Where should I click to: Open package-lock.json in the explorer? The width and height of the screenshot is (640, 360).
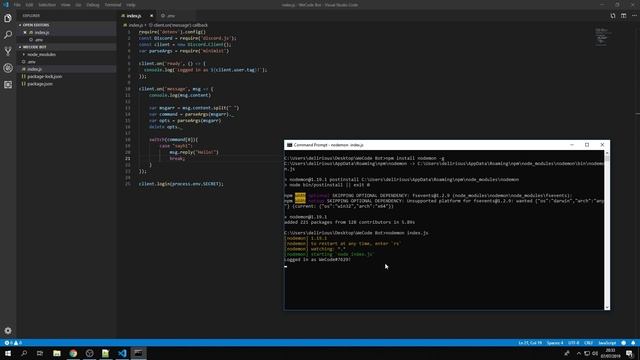[x=44, y=76]
